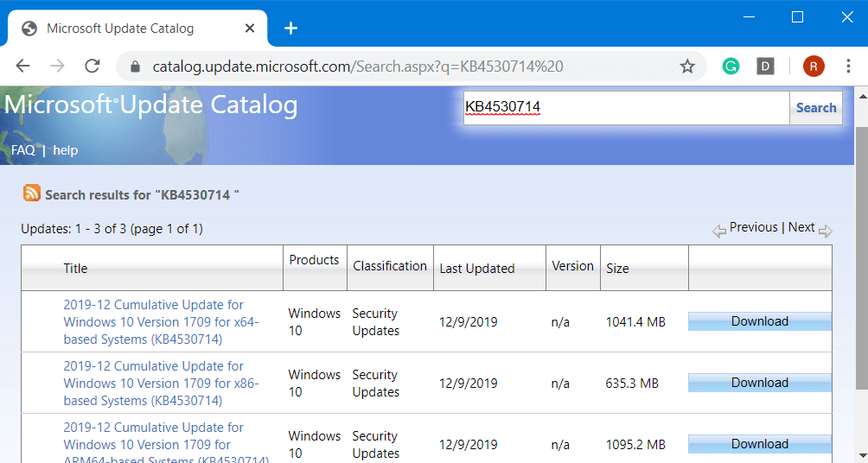Click the vertical scrollbar thumb
The image size is (868, 463).
[862, 259]
